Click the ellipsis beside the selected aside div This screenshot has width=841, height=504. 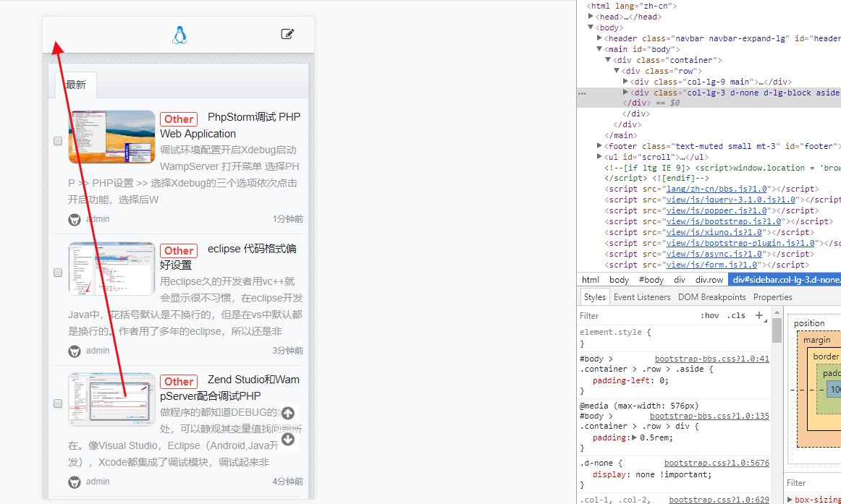582,93
